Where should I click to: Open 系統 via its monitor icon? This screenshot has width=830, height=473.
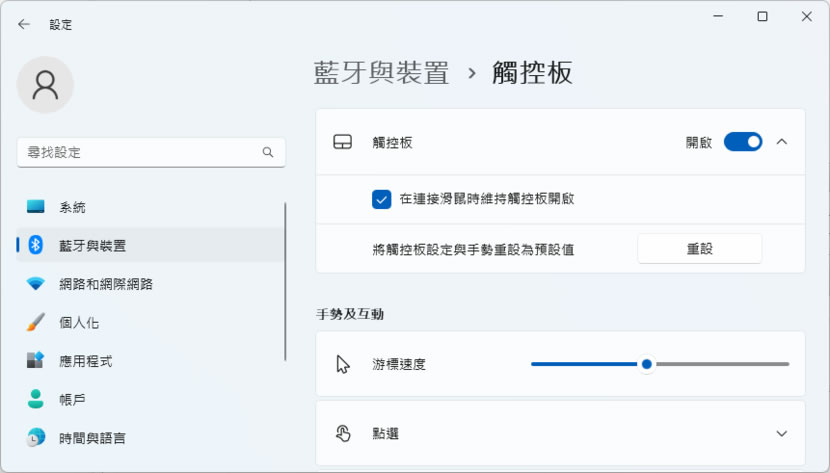click(x=36, y=207)
